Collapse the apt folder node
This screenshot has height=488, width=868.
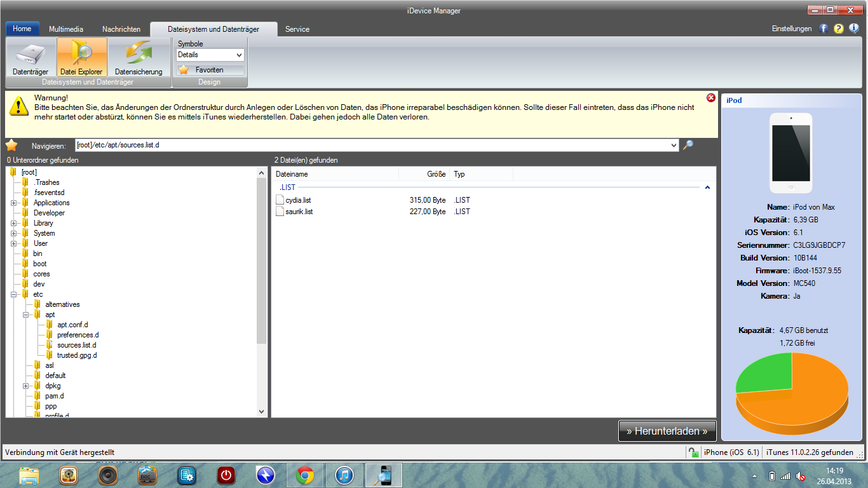click(x=26, y=315)
